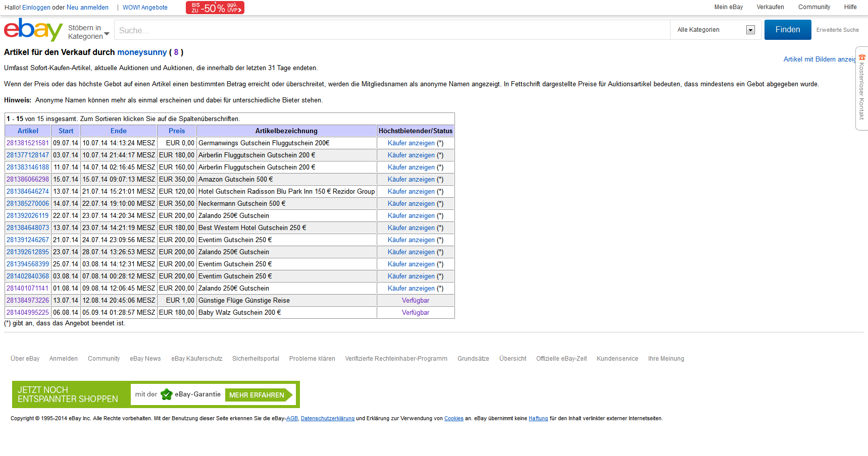Sort table by Preis column
868x456 pixels.
click(x=177, y=131)
